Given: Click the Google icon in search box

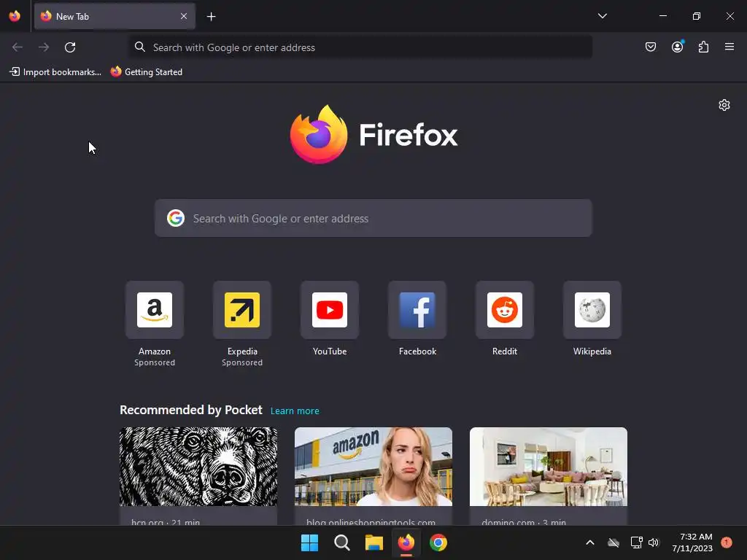Looking at the screenshot, I should click(x=176, y=218).
